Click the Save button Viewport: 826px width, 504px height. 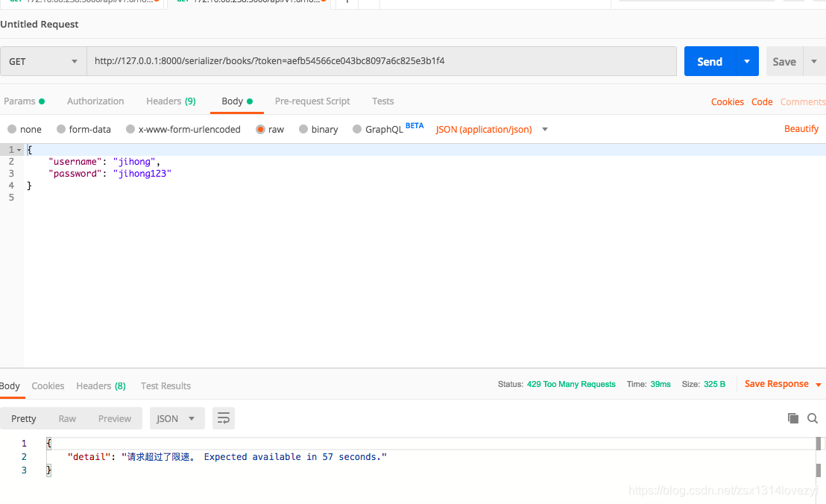[784, 62]
